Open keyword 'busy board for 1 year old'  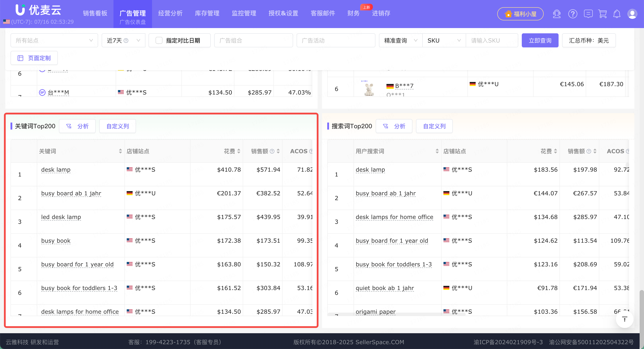click(x=77, y=264)
